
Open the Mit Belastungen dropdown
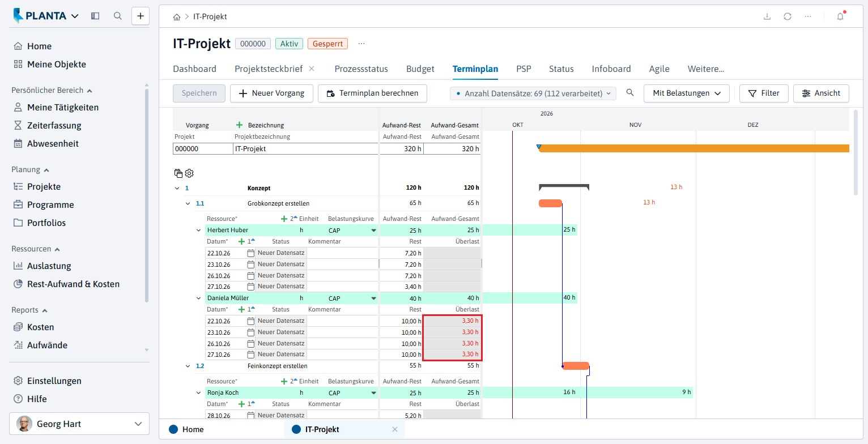click(686, 93)
